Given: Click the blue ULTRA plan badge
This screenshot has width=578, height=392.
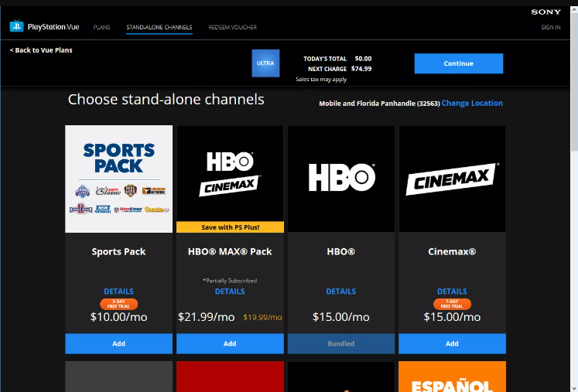Looking at the screenshot, I should pyautogui.click(x=265, y=63).
